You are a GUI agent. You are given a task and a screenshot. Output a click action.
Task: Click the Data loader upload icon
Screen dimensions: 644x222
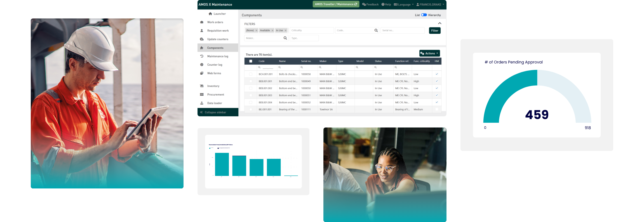point(202,103)
